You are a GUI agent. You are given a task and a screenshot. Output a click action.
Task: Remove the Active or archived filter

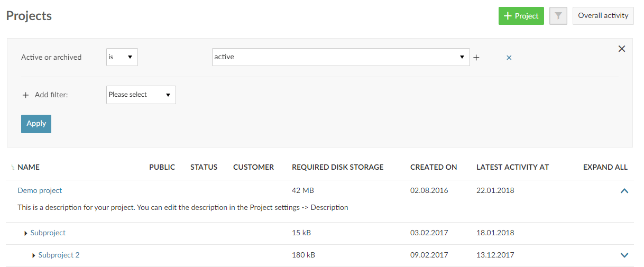click(x=509, y=58)
